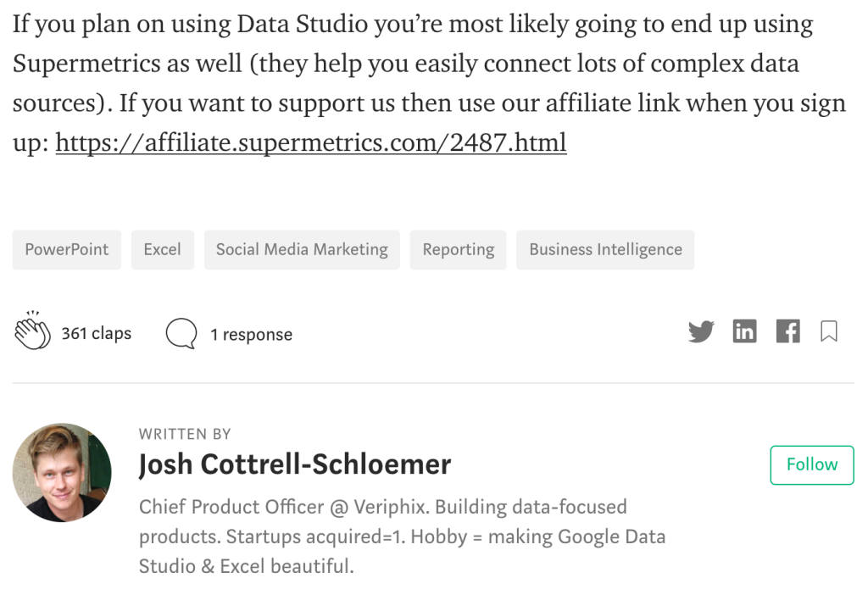Open the 1 response link
Screen dimensions: 868x589
251,335
